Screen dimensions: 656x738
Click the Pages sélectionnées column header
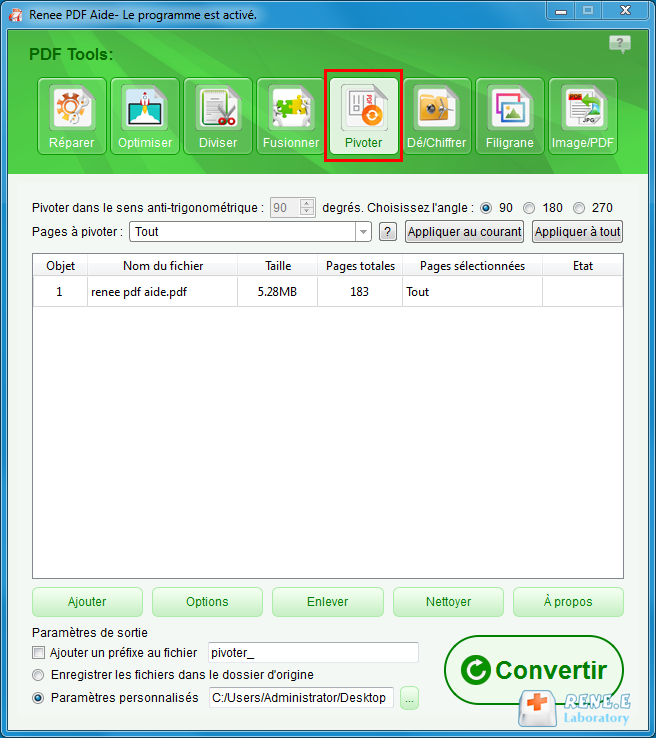coord(472,266)
